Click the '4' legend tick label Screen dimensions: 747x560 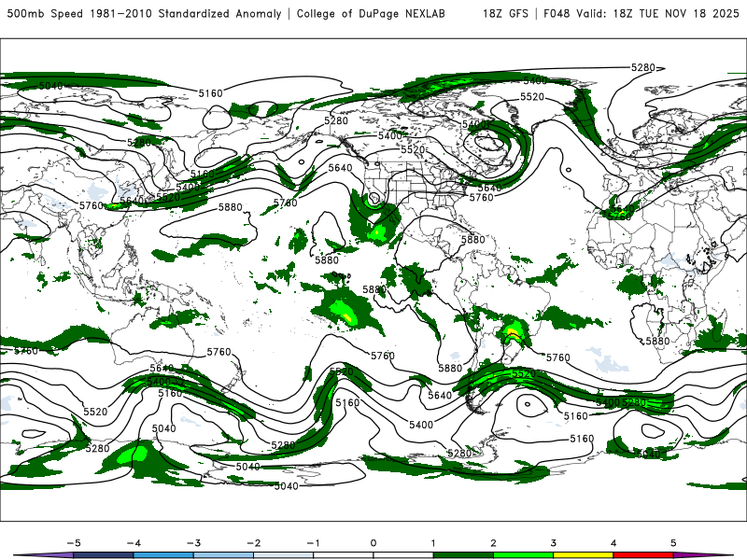point(613,543)
